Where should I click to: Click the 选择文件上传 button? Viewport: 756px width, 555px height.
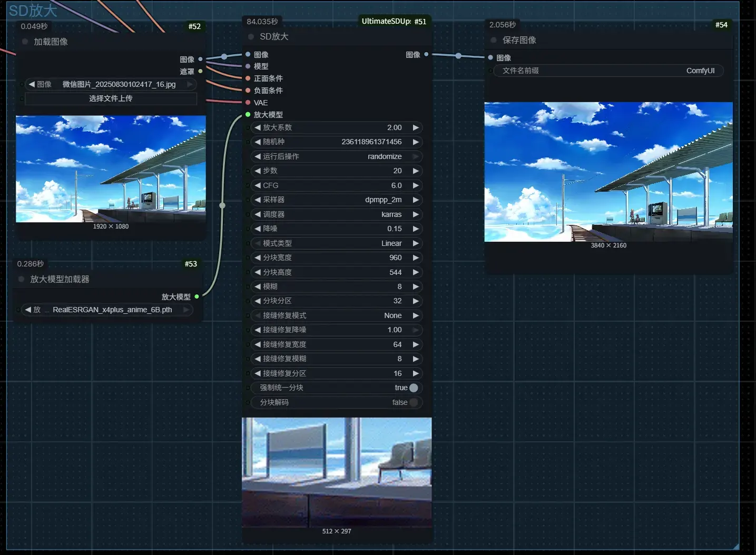[x=111, y=98]
